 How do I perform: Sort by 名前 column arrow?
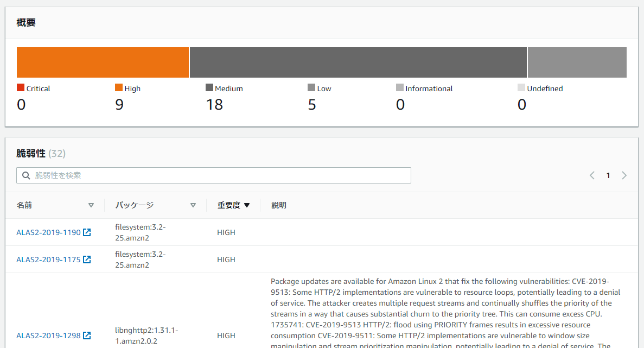[x=91, y=205]
